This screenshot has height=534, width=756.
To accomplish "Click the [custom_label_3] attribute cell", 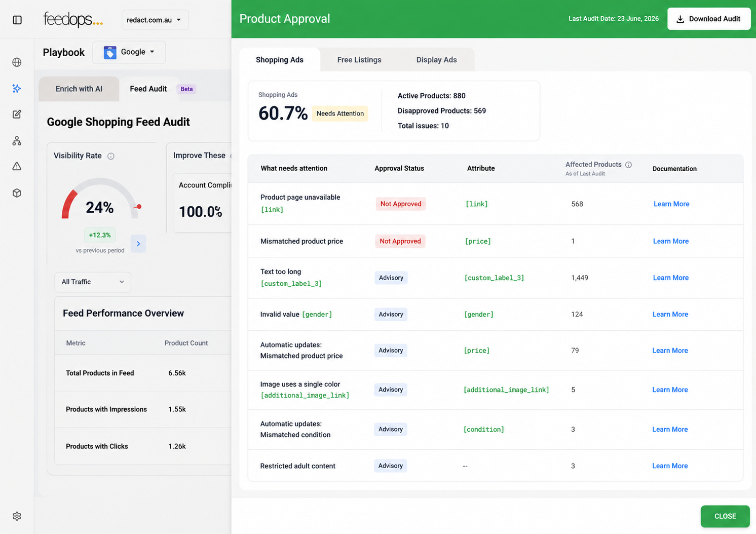I will (x=494, y=278).
